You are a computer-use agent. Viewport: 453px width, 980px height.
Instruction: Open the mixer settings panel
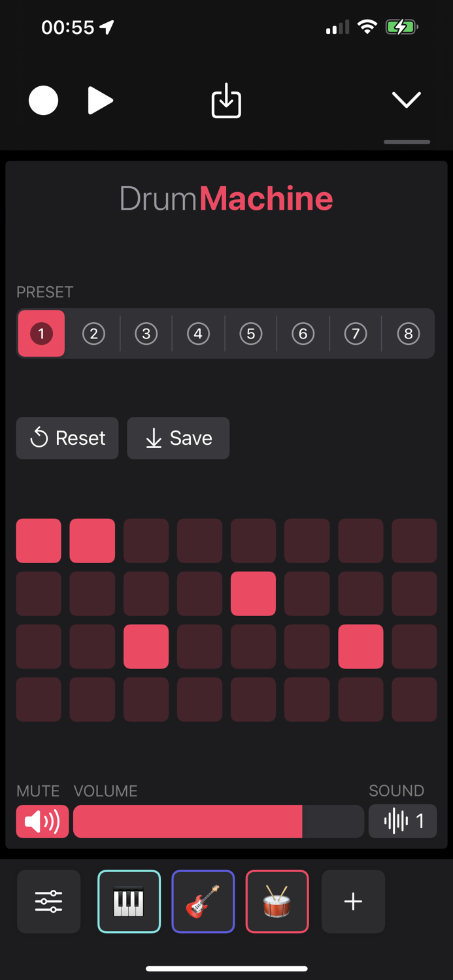pos(48,902)
